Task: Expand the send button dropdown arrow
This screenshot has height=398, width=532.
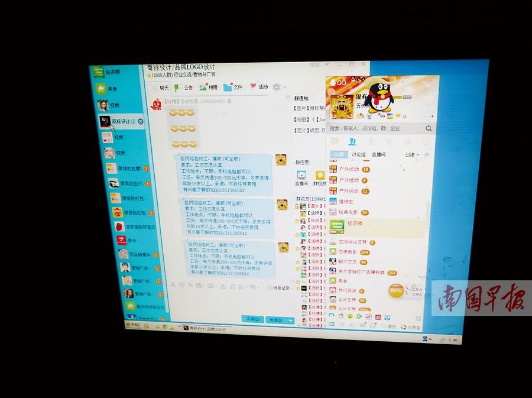Action: coord(290,320)
